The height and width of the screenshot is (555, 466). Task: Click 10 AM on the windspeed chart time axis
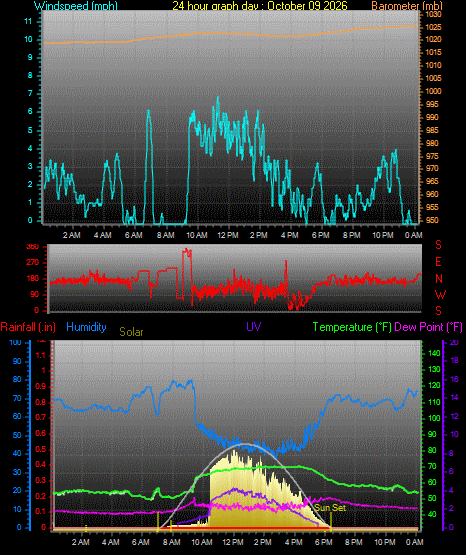197,235
